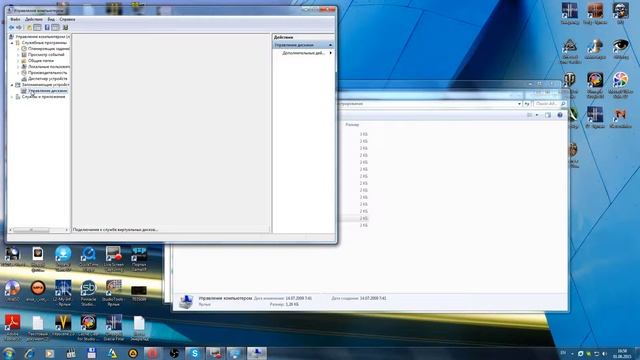Open the Explorer view options dropdown arrow
Viewport: 640px width, 360px height.
(x=537, y=115)
